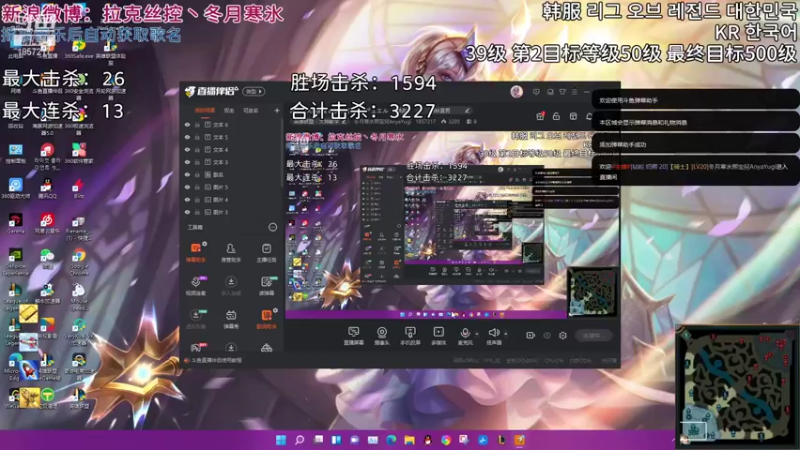The height and width of the screenshot is (450, 800).
Task: Add a 手机投屏 phone cast source
Action: (410, 336)
